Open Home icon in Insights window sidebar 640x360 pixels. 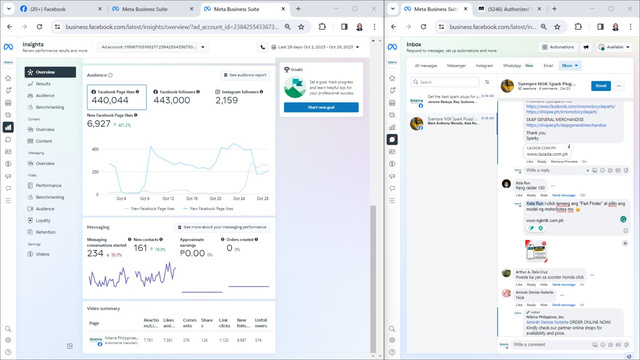[8, 78]
